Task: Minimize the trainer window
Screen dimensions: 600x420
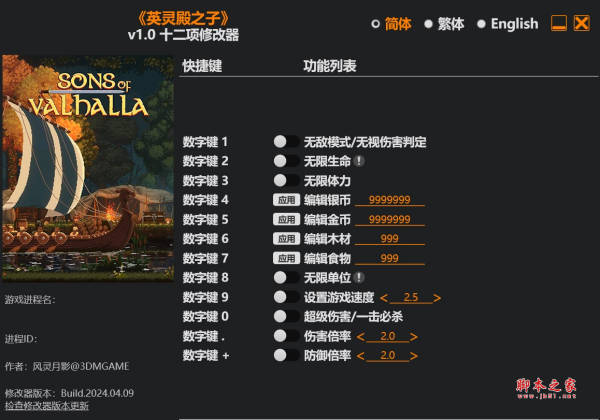Action: tap(559, 23)
